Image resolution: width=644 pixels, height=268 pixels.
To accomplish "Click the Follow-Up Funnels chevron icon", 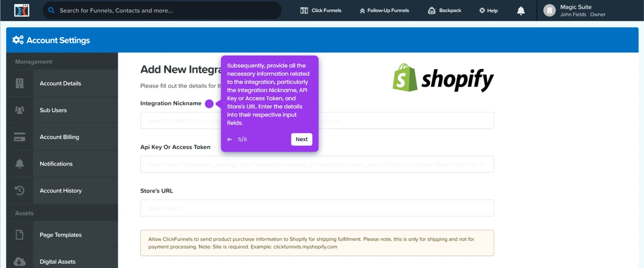I will 362,11.
